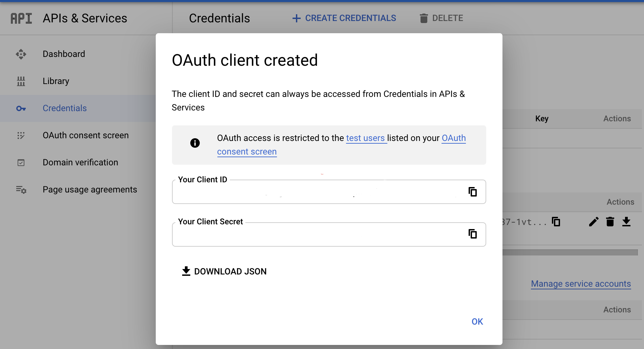Click the APIs & Services title
This screenshot has height=349, width=644.
tap(85, 18)
